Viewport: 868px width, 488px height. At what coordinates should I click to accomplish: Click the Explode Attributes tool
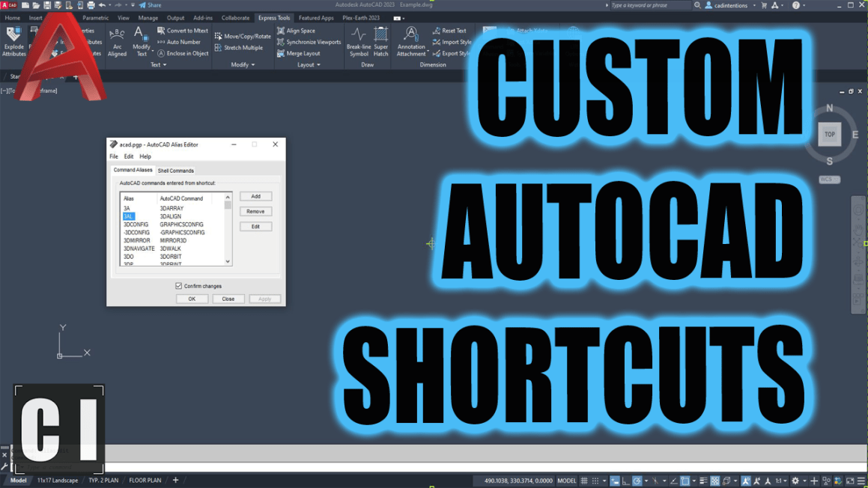click(13, 41)
